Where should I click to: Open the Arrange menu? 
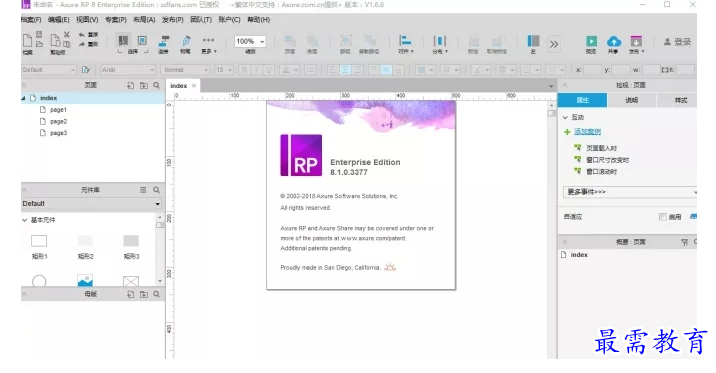tap(144, 20)
